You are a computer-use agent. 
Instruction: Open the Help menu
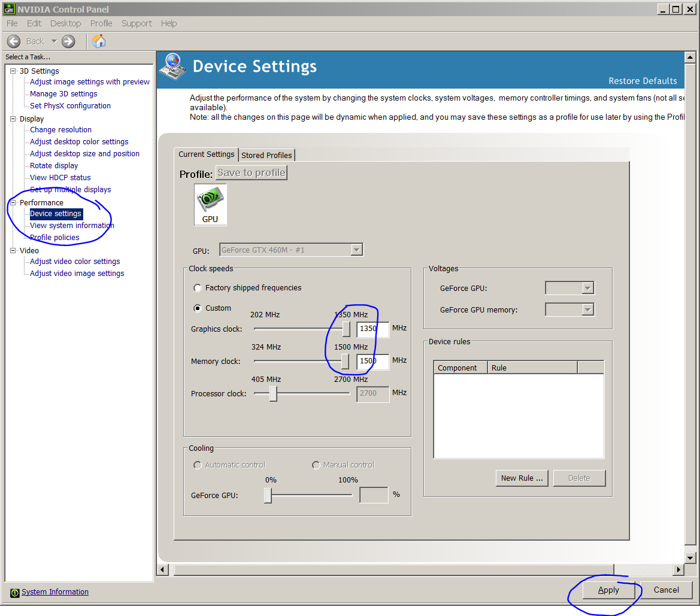click(169, 23)
